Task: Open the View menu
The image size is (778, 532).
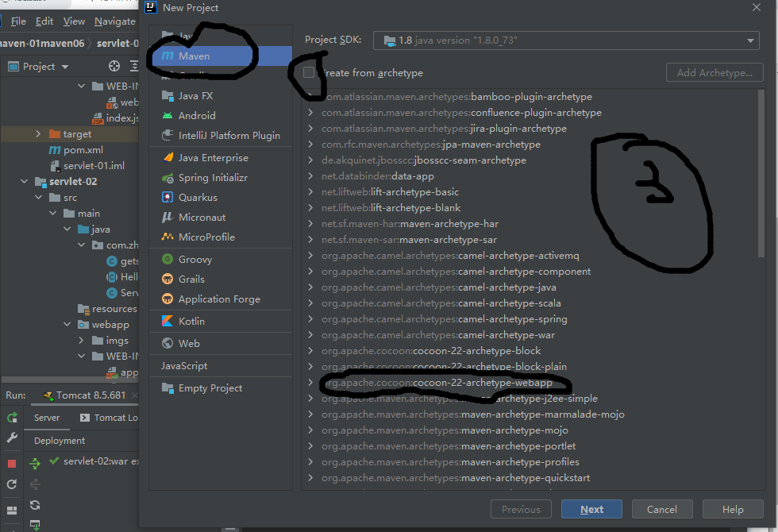Action: coord(74,21)
